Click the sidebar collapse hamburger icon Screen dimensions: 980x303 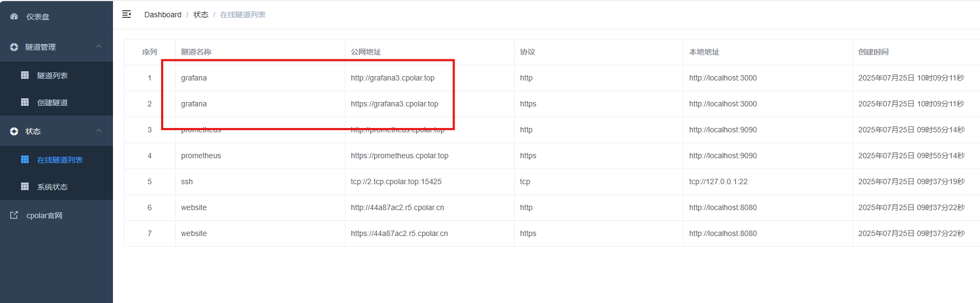[x=126, y=15]
